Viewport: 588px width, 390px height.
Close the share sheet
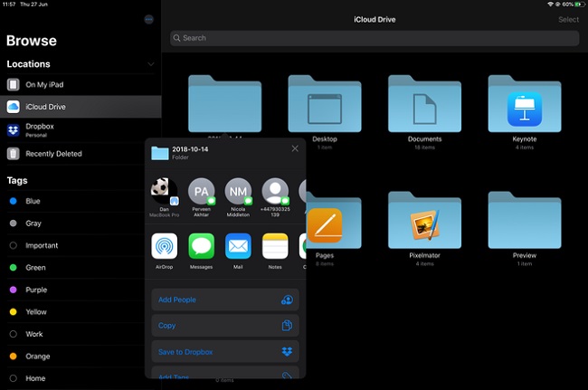(295, 149)
